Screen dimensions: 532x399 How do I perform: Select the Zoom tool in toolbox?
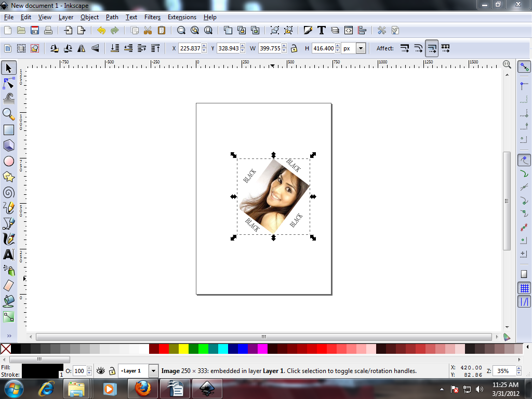click(x=9, y=114)
